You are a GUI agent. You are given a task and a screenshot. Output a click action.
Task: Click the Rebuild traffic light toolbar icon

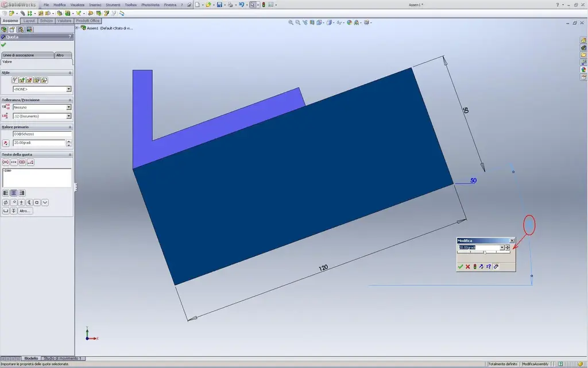pyautogui.click(x=264, y=5)
